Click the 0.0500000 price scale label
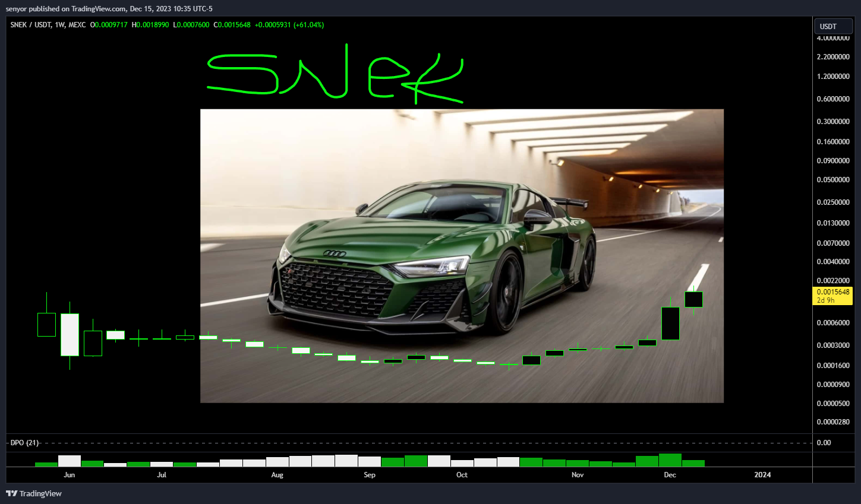 coord(833,180)
